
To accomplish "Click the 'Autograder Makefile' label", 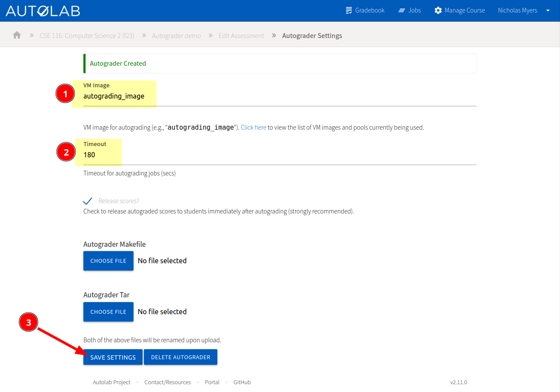I will click(115, 244).
